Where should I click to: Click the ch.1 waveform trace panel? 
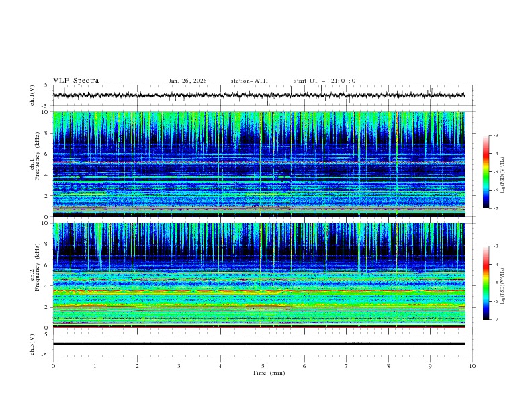pos(263,95)
